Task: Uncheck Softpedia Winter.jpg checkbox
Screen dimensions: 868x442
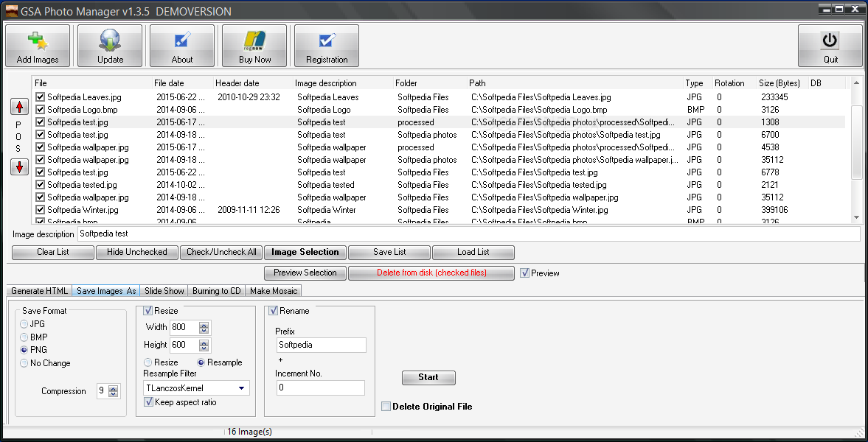Action: pyautogui.click(x=40, y=210)
